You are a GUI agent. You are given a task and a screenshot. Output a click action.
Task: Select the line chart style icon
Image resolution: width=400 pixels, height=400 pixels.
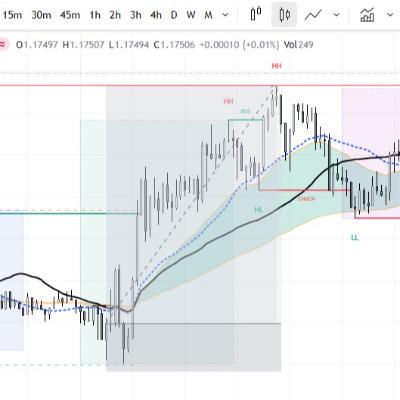point(313,15)
